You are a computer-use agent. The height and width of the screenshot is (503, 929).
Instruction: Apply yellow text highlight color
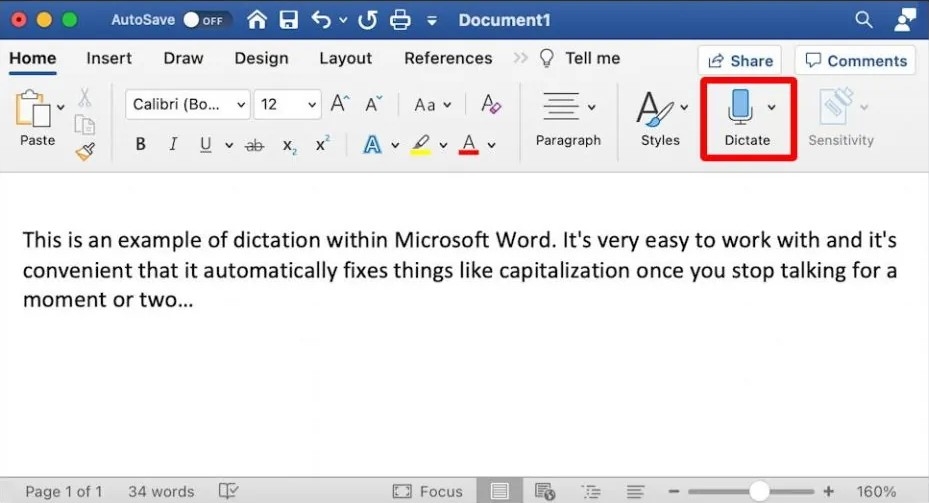coord(421,145)
